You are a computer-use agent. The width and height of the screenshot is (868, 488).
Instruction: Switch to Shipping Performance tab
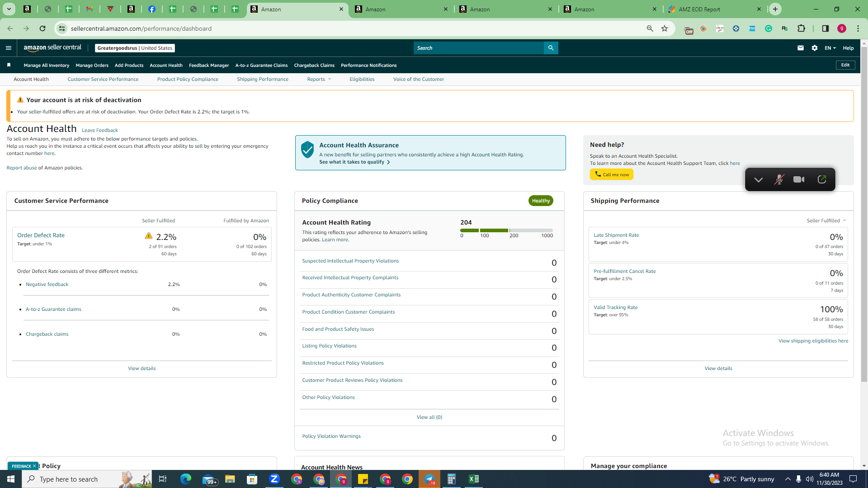(x=263, y=79)
